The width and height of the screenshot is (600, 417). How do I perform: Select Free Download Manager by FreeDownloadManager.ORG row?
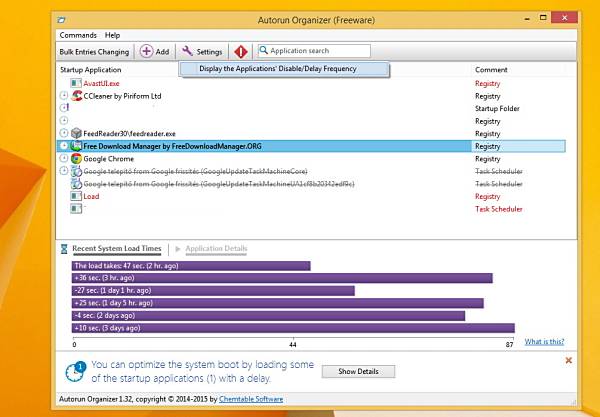click(x=310, y=146)
